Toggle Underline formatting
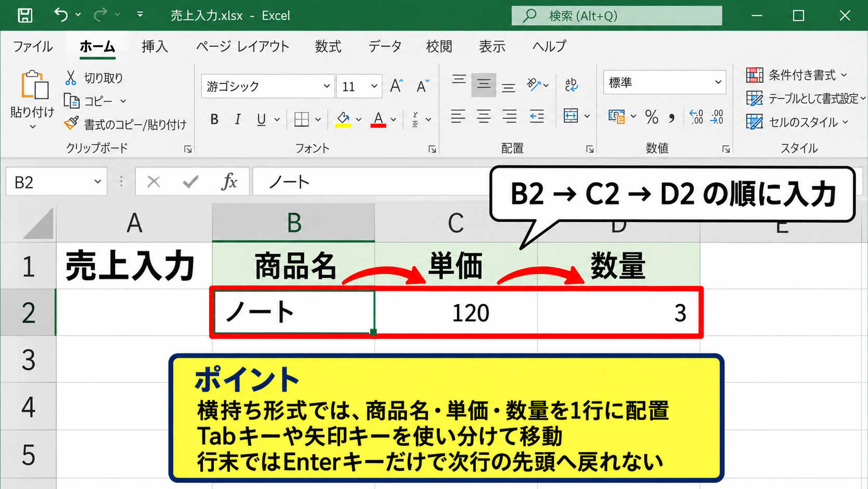The image size is (868, 489). click(x=261, y=120)
